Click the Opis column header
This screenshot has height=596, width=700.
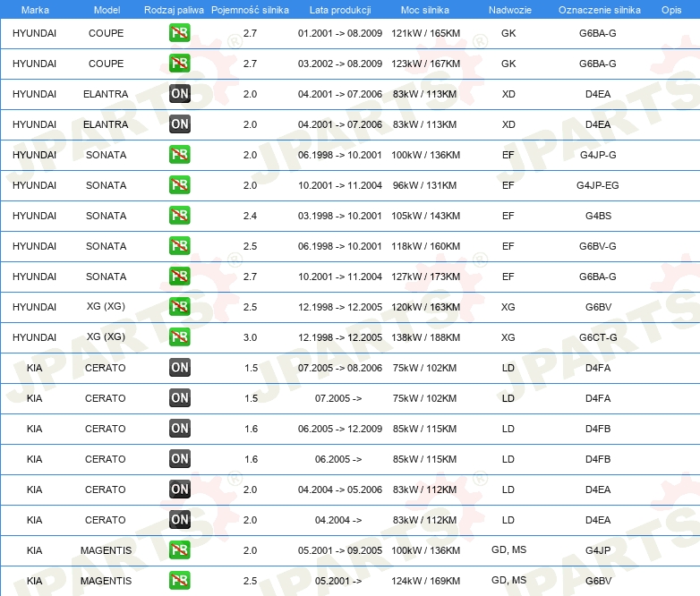click(x=671, y=10)
